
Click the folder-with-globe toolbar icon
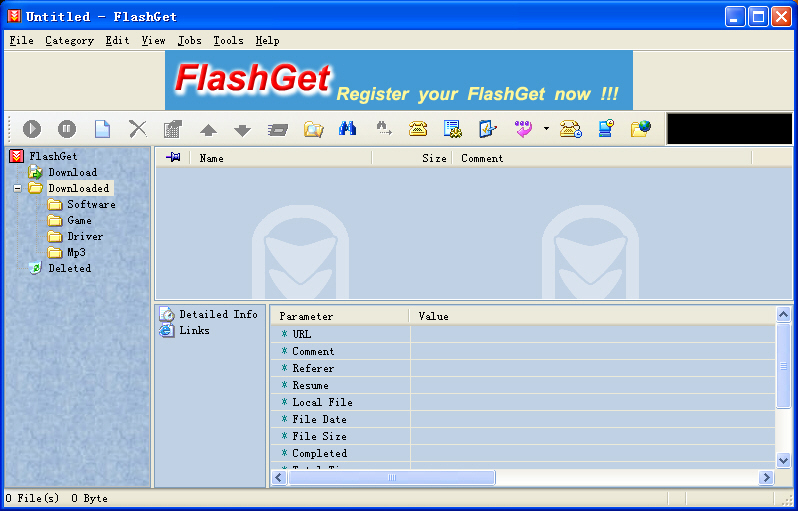click(x=641, y=129)
